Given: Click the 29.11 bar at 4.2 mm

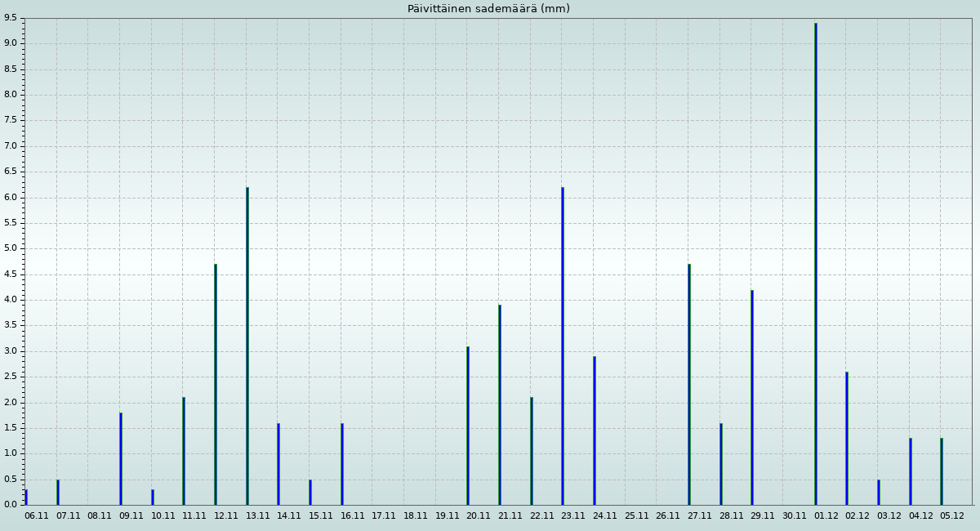Looking at the screenshot, I should (752, 397).
